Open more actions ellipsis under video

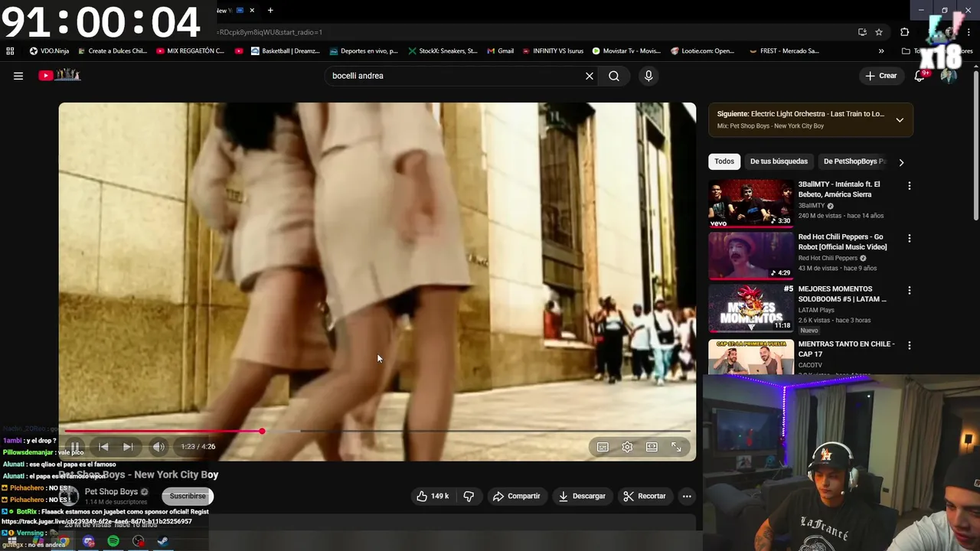(x=687, y=496)
